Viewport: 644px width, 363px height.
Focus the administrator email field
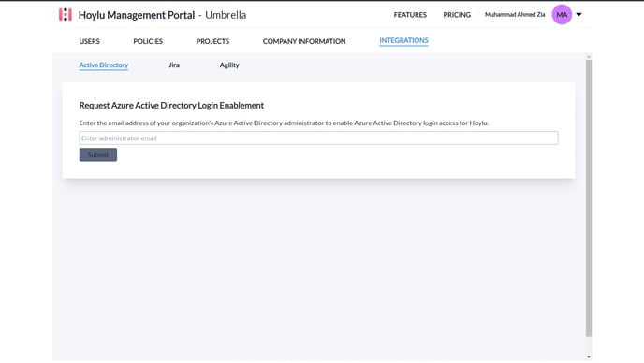[318, 138]
